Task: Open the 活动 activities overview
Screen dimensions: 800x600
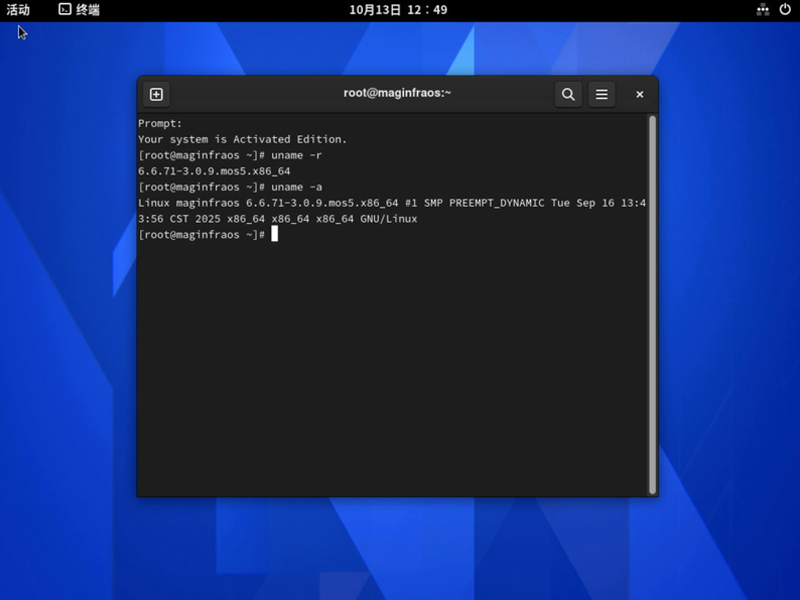Action: coord(18,10)
